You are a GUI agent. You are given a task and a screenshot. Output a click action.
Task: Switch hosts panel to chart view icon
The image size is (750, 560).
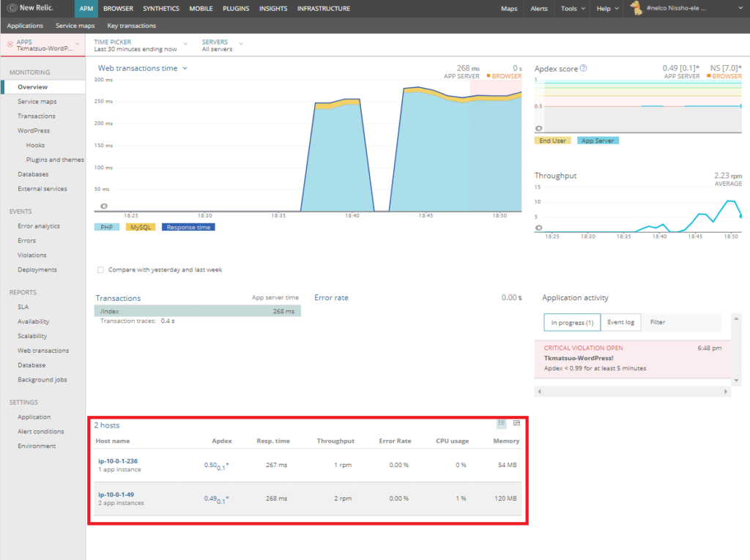516,423
